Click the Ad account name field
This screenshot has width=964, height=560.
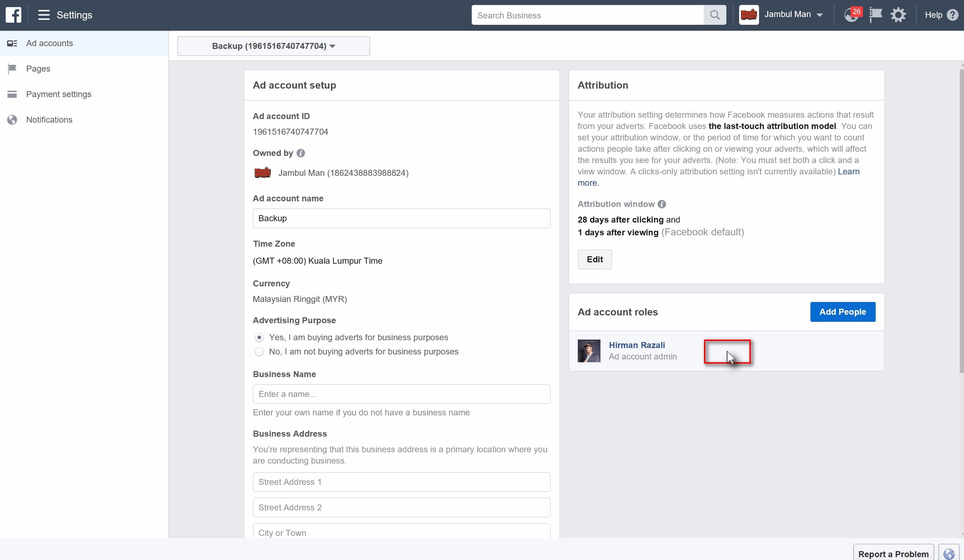401,218
